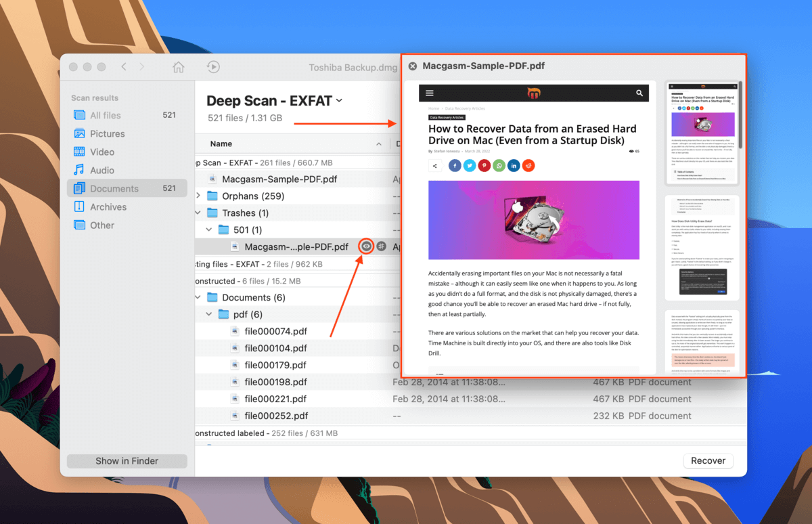Filter results by Audio

(x=127, y=170)
